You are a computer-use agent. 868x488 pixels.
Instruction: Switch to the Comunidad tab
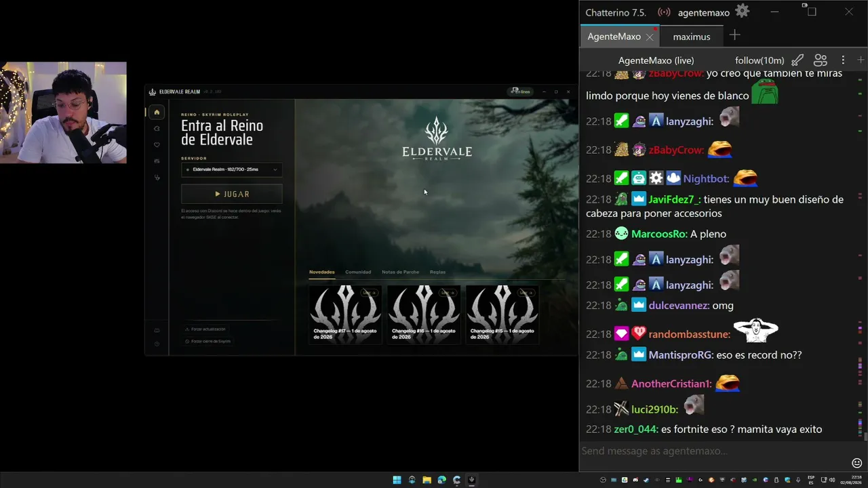tap(358, 272)
